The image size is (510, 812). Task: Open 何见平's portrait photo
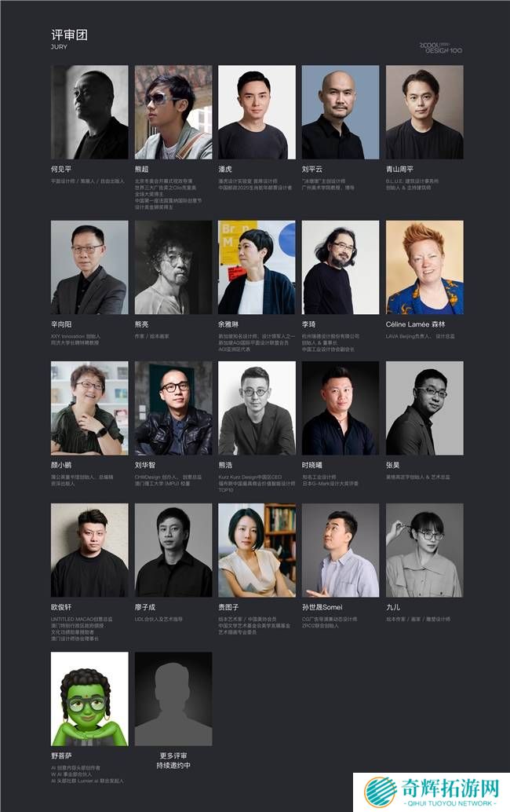tap(89, 112)
